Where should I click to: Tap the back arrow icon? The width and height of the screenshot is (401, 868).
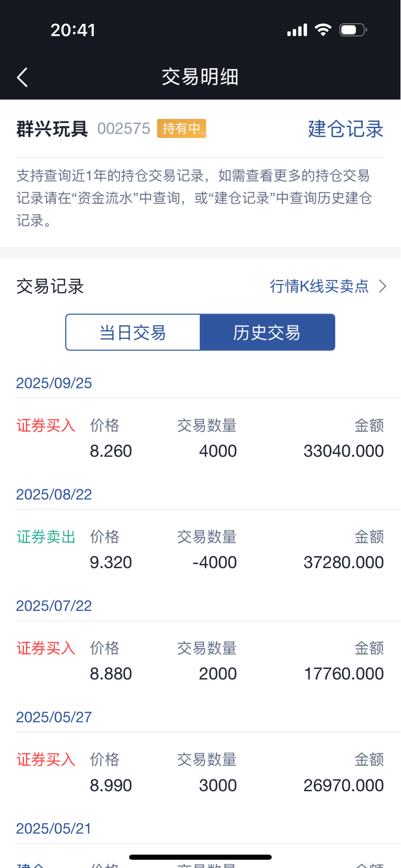22,77
